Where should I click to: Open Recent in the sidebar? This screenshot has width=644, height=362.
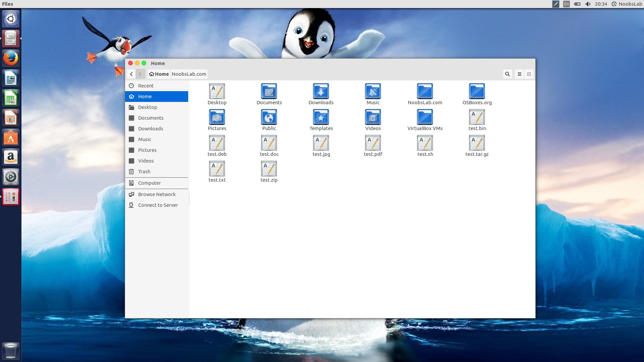(x=146, y=85)
